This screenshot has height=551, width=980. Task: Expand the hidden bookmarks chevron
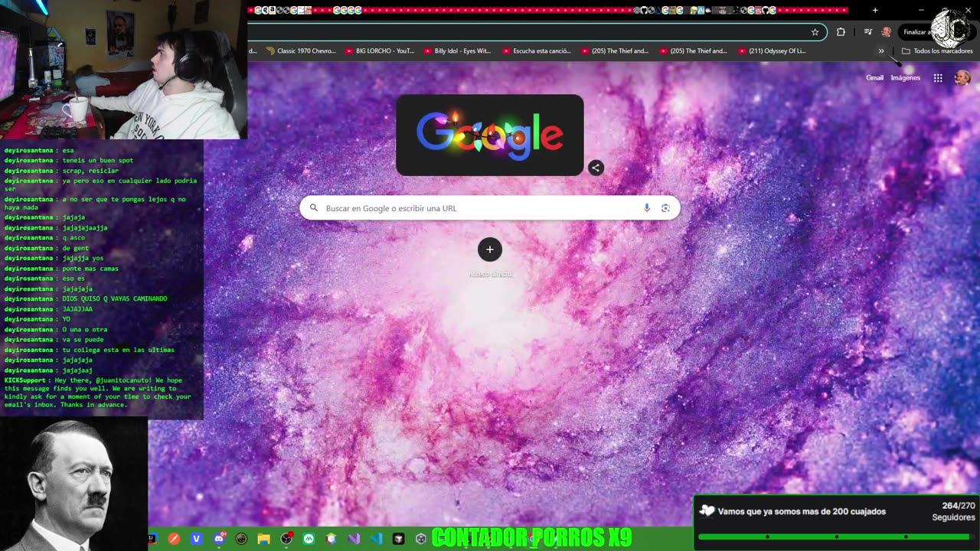point(881,51)
